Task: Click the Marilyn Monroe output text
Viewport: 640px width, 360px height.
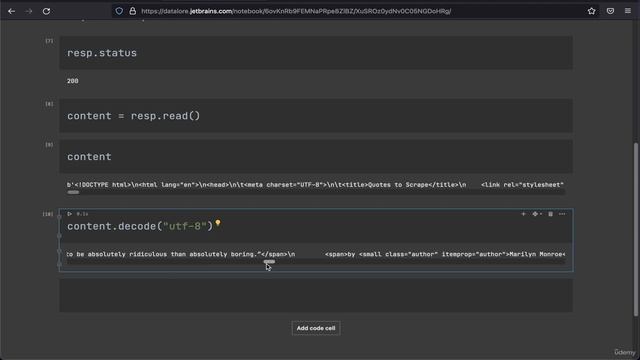Action: [x=537, y=254]
